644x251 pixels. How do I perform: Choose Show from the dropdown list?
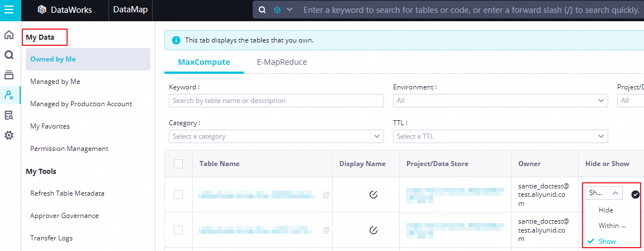click(607, 241)
